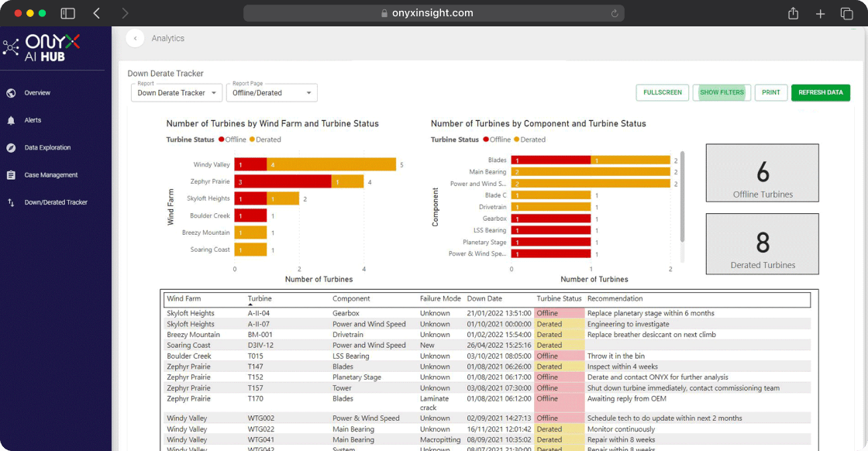Click the 8 Derated Turbines card
868x451 pixels.
[763, 244]
